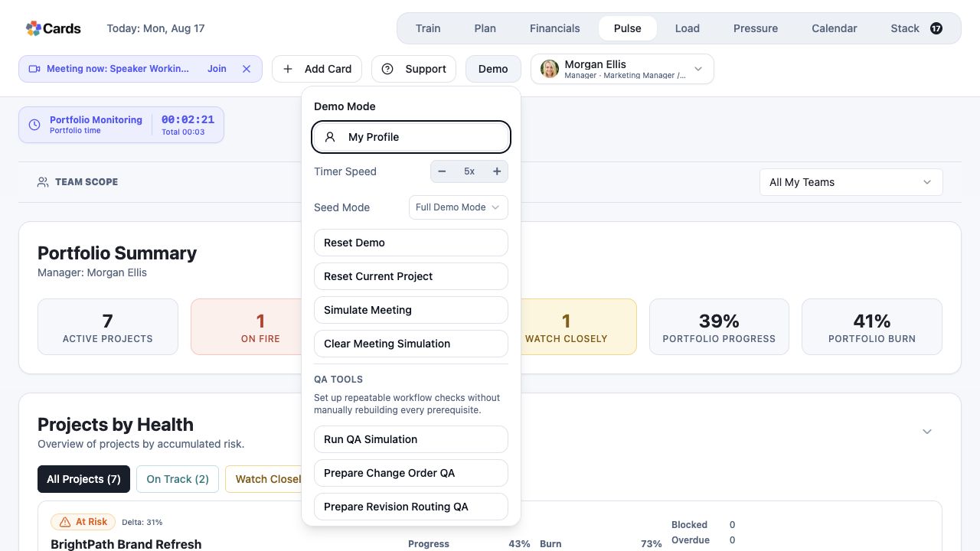Click the Morgan Ellis avatar picture
The height and width of the screenshot is (551, 980).
coord(550,69)
